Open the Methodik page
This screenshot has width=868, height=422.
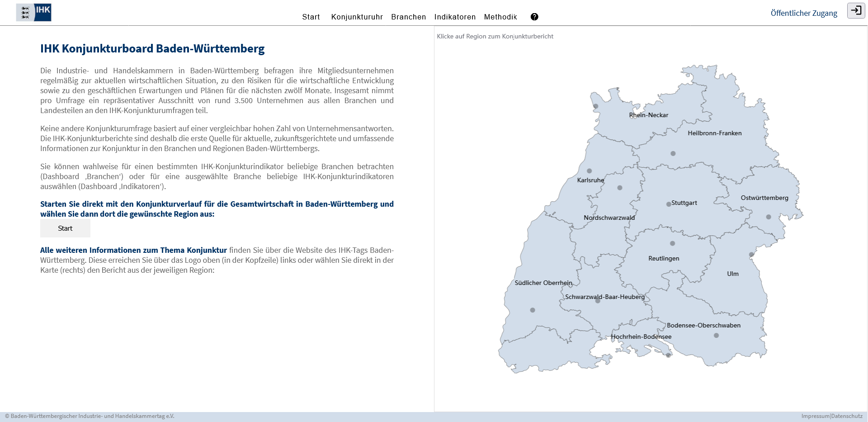[500, 17]
